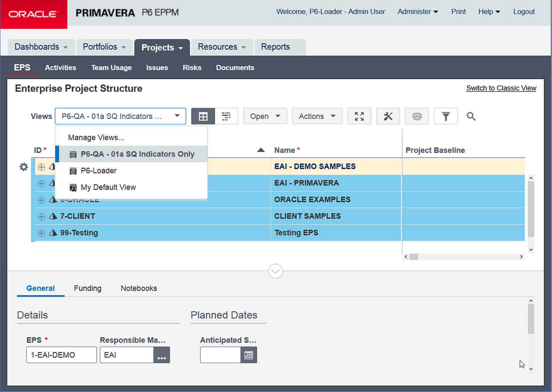The width and height of the screenshot is (552, 392).
Task: Click the gear icon beside first row
Action: tap(24, 167)
